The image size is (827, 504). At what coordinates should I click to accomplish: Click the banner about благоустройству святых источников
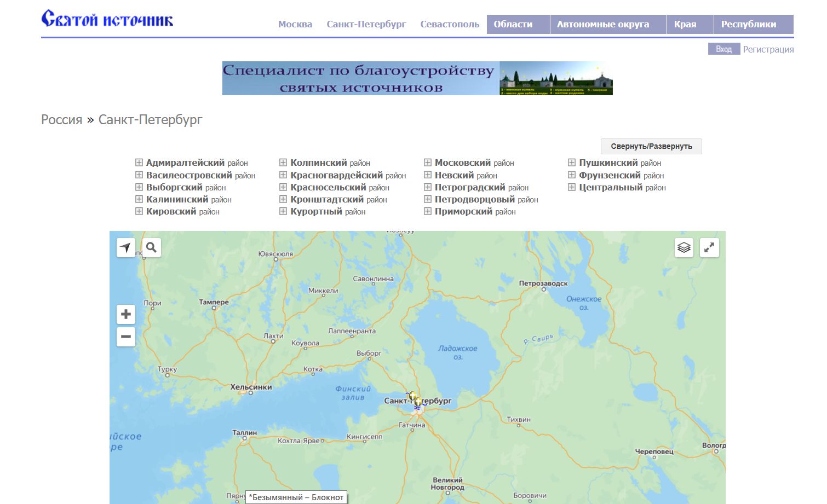coord(417,78)
